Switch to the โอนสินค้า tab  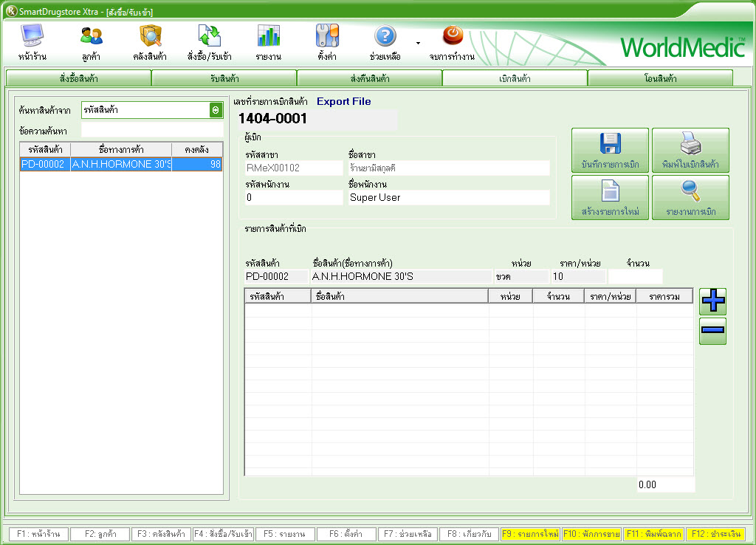(660, 78)
